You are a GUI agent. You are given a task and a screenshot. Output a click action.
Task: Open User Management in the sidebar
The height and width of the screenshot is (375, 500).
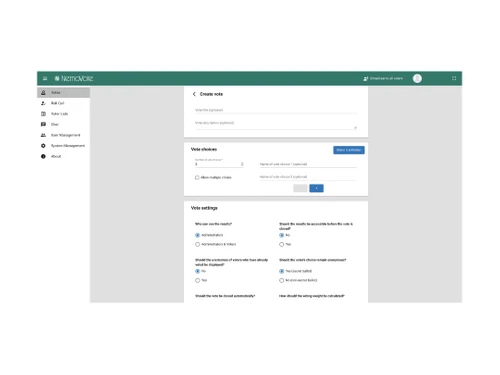(63, 135)
